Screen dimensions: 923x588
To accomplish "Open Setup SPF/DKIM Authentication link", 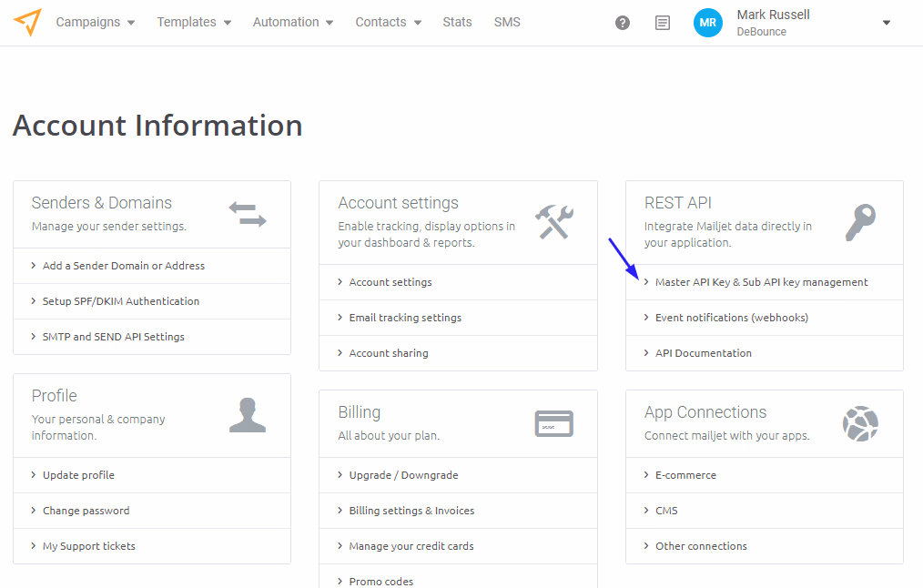I will 120,301.
